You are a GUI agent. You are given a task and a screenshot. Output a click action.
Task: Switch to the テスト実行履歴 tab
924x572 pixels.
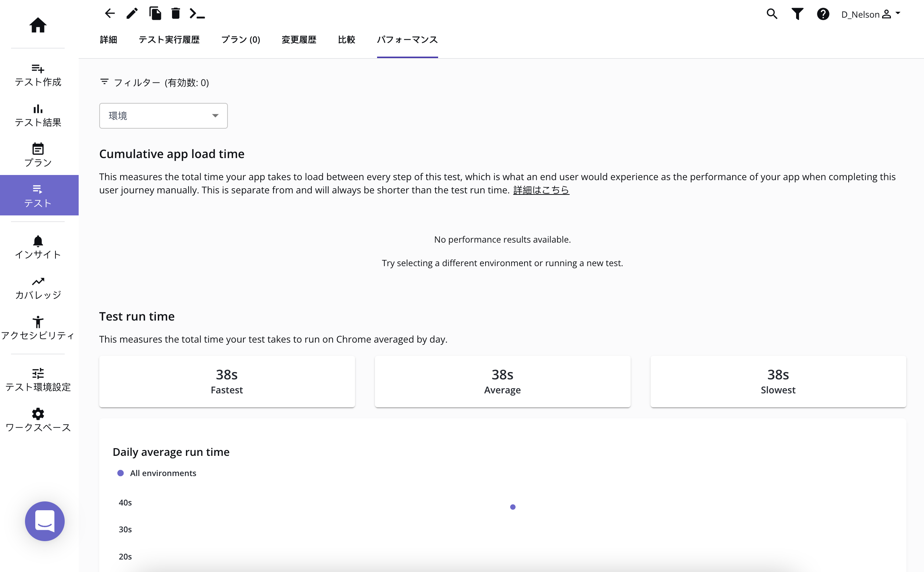(169, 40)
